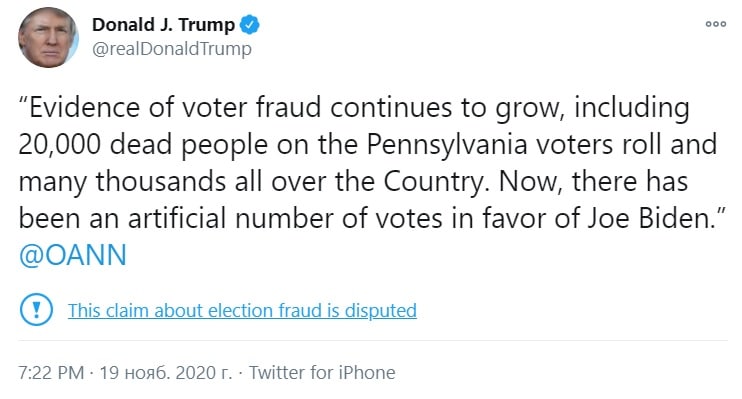Click the word 'disputed' in the warning link
Image resolution: width=742 pixels, height=399 pixels.
tap(380, 310)
